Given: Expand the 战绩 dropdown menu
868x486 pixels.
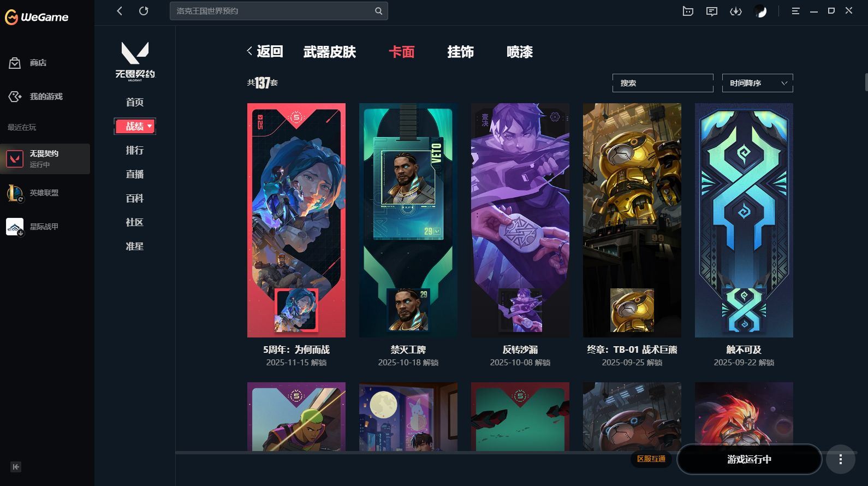Looking at the screenshot, I should pyautogui.click(x=135, y=126).
